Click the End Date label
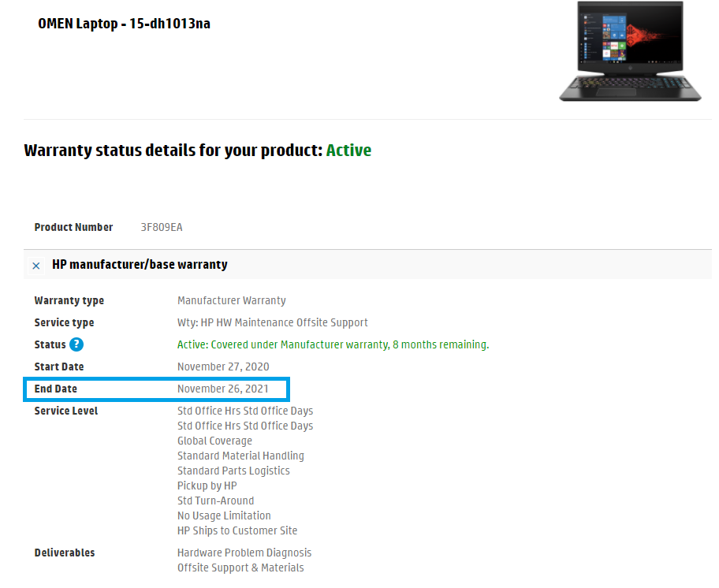 point(55,389)
